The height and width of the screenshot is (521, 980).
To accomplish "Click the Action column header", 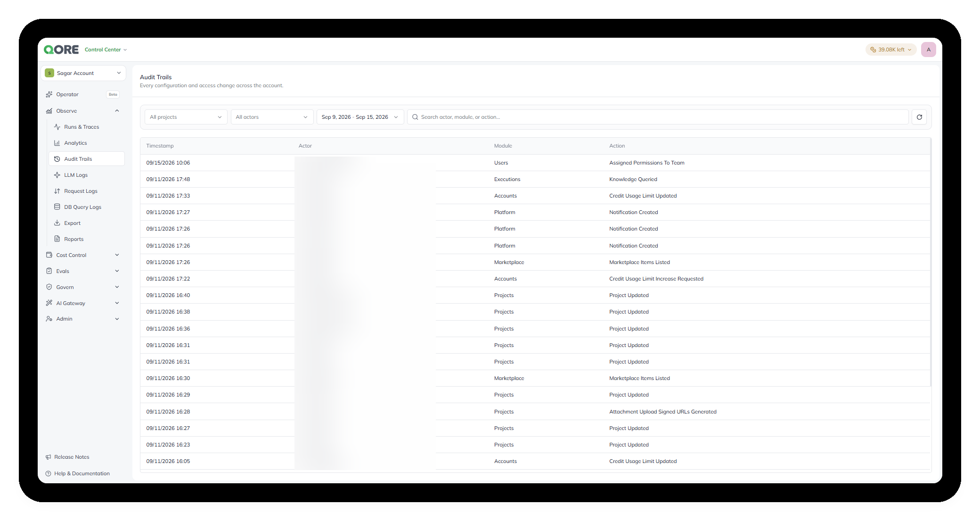I will click(617, 146).
